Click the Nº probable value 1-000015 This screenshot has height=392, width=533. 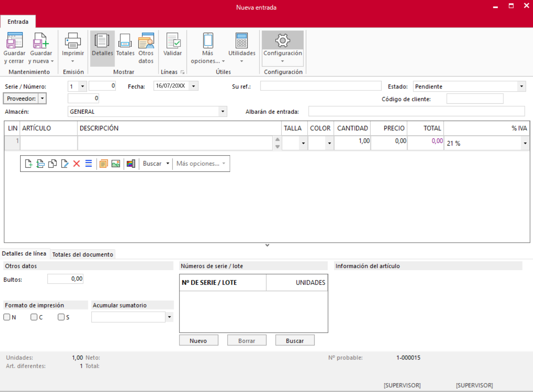point(408,358)
